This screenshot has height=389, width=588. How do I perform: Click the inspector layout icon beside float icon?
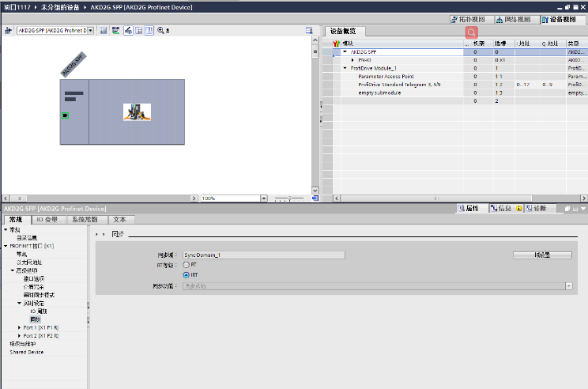click(575, 209)
